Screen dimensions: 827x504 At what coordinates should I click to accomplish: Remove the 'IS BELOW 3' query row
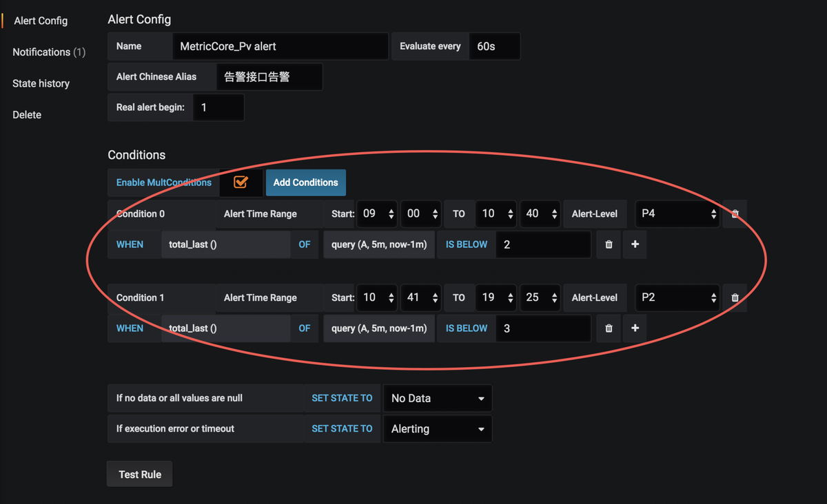pyautogui.click(x=609, y=328)
